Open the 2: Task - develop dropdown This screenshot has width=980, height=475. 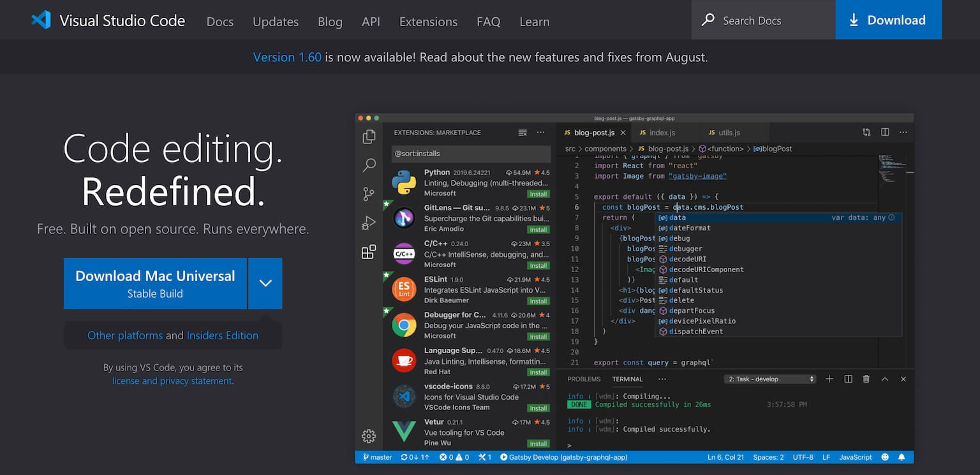coord(771,379)
